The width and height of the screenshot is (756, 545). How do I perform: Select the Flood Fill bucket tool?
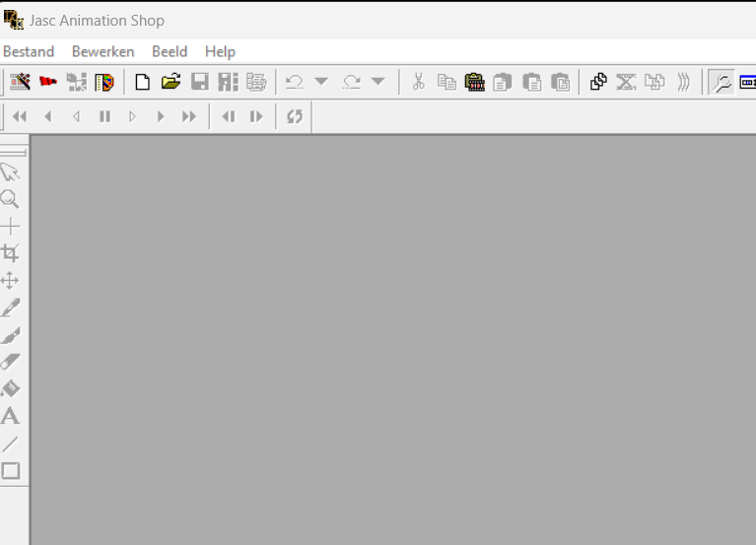click(10, 388)
